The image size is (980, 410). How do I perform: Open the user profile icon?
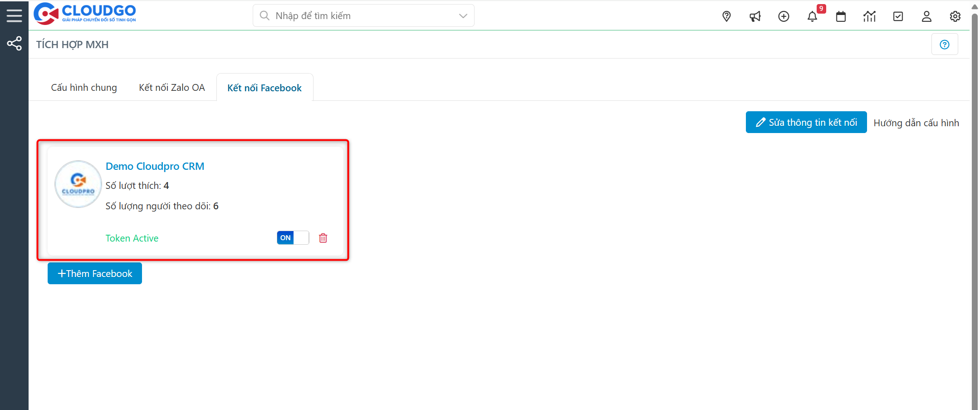pos(926,16)
